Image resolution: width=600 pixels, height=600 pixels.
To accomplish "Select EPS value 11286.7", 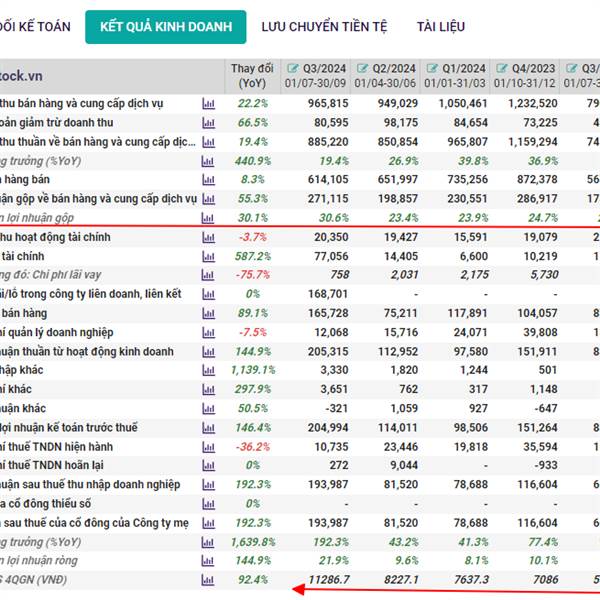I will click(329, 580).
